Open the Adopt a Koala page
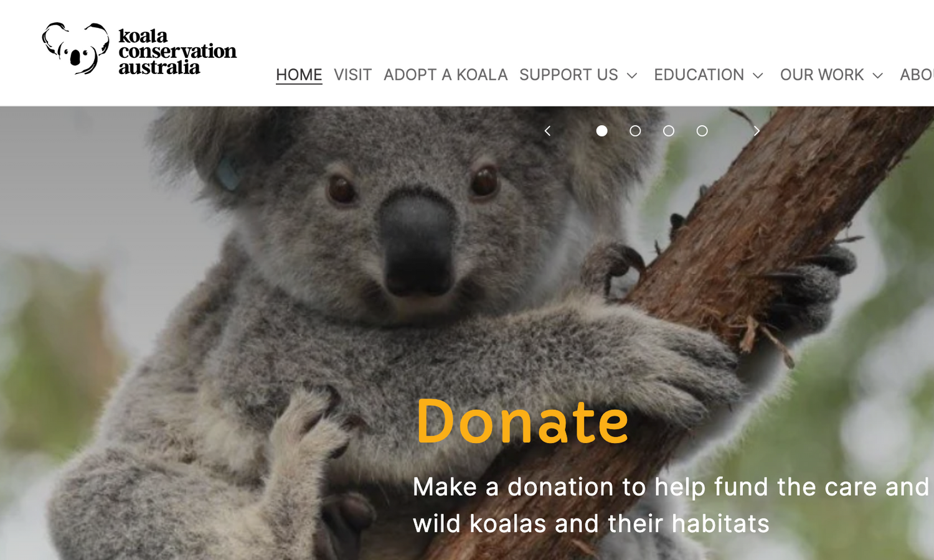 (x=446, y=75)
